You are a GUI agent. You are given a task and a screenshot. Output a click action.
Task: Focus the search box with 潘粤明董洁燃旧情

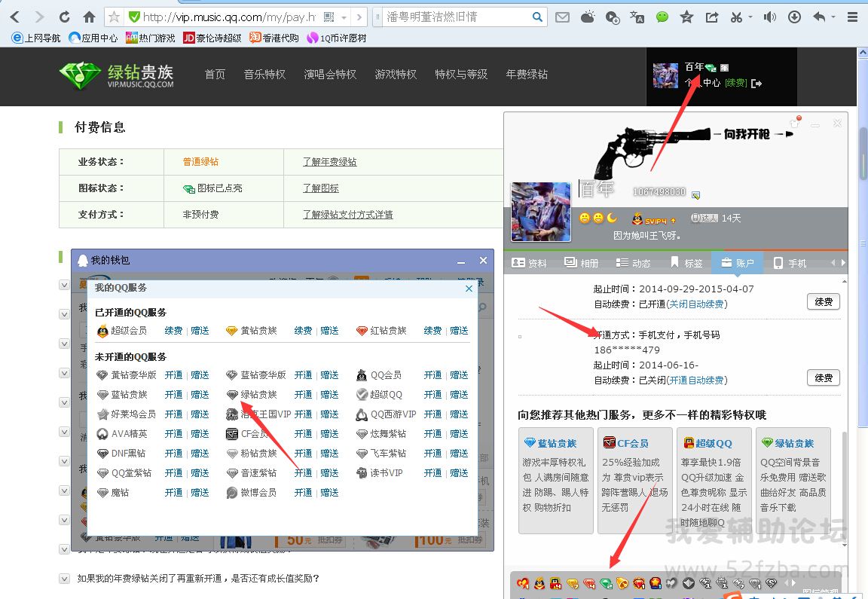pyautogui.click(x=458, y=17)
